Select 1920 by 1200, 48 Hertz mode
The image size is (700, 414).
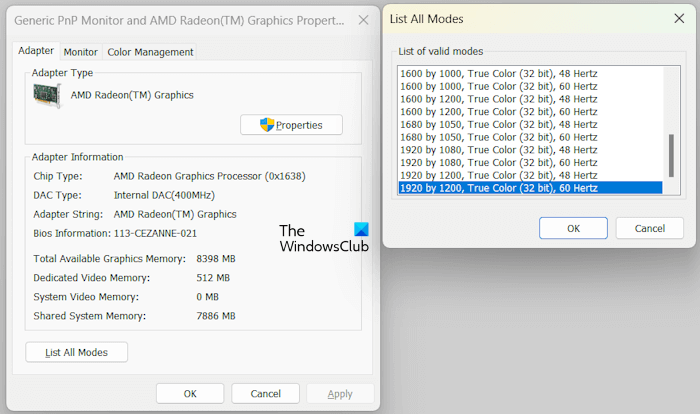click(498, 175)
